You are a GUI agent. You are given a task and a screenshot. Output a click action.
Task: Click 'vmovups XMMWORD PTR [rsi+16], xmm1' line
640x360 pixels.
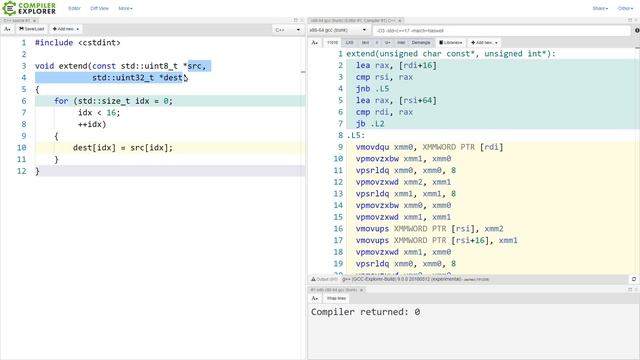(x=437, y=240)
